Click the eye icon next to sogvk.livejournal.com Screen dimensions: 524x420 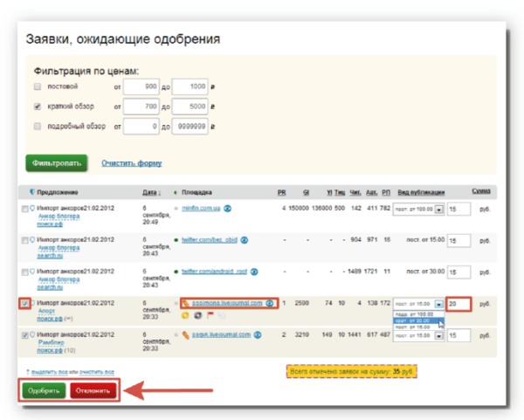(258, 334)
